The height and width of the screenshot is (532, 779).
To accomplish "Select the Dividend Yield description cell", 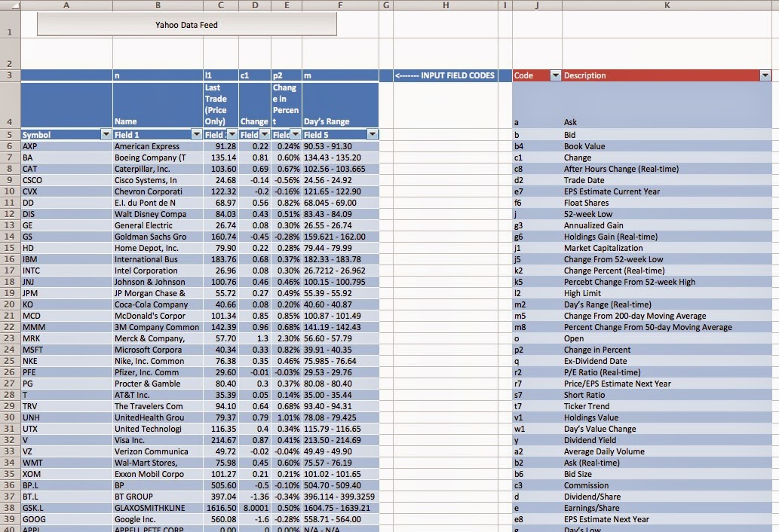I will 667,440.
